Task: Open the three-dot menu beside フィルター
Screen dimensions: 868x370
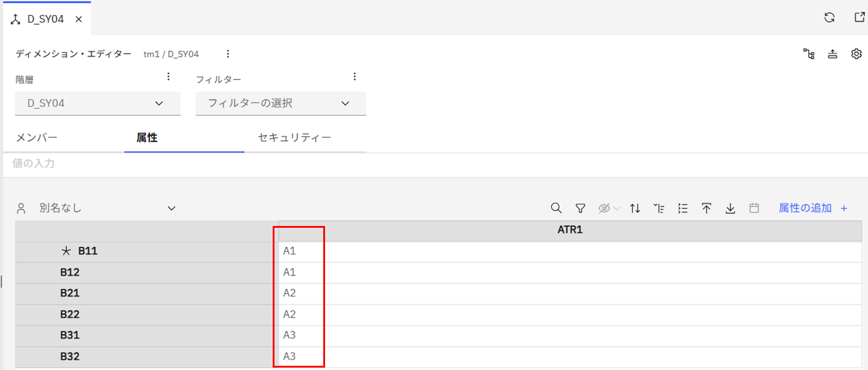Action: pyautogui.click(x=355, y=77)
